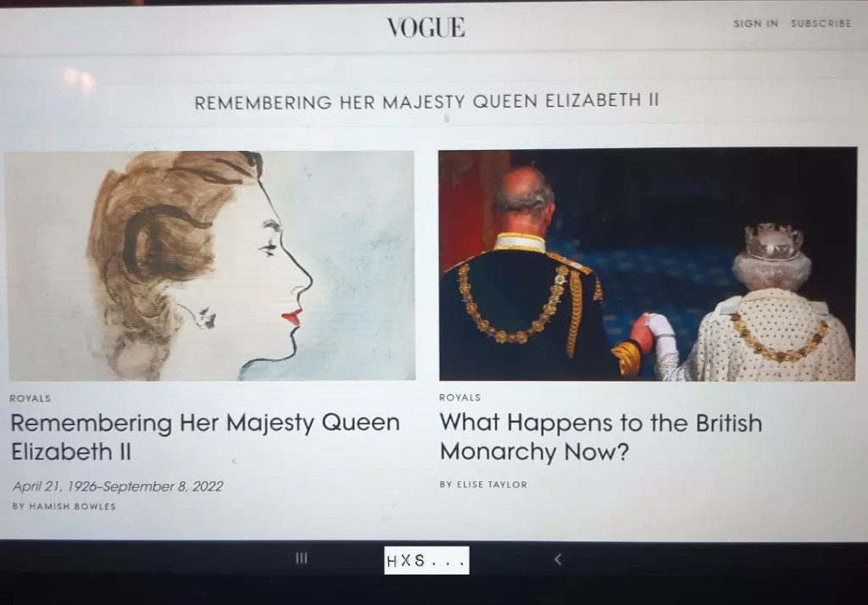
Task: Open 'What Happens to the British Monarchy Now?' headline
Action: coord(601,437)
